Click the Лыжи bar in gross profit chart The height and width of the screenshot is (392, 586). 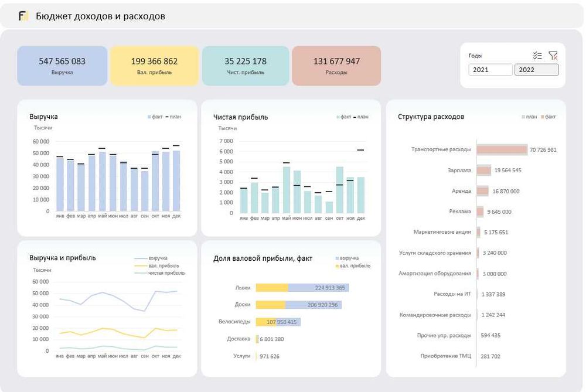pyautogui.click(x=302, y=287)
